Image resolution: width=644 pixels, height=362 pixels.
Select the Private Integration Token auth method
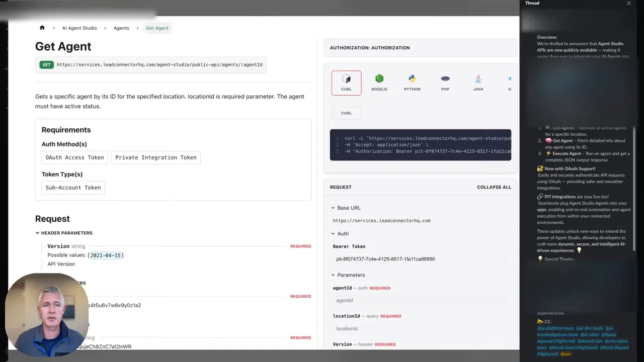tap(156, 157)
